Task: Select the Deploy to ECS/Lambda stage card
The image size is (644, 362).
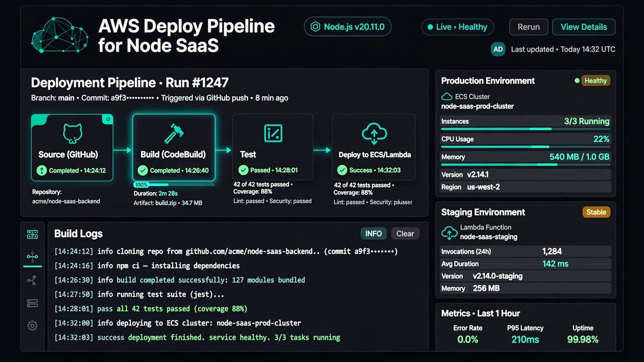Action: [x=373, y=147]
